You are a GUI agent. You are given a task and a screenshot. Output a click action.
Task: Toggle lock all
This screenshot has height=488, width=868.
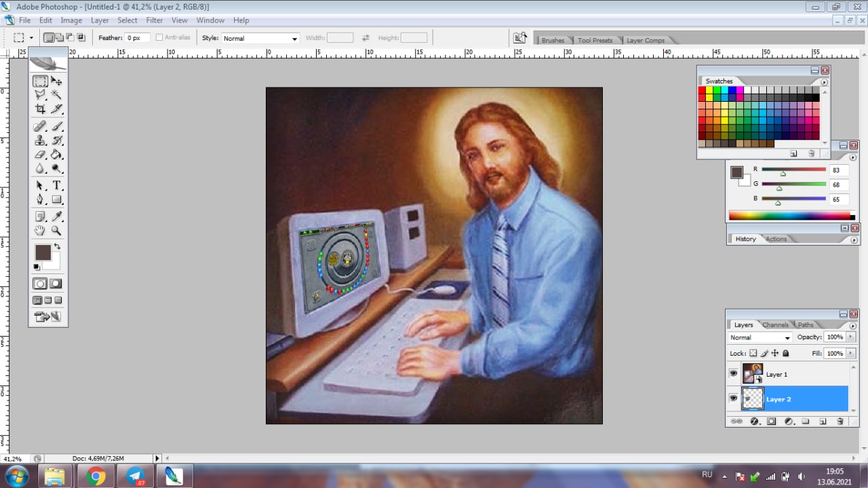pyautogui.click(x=786, y=354)
